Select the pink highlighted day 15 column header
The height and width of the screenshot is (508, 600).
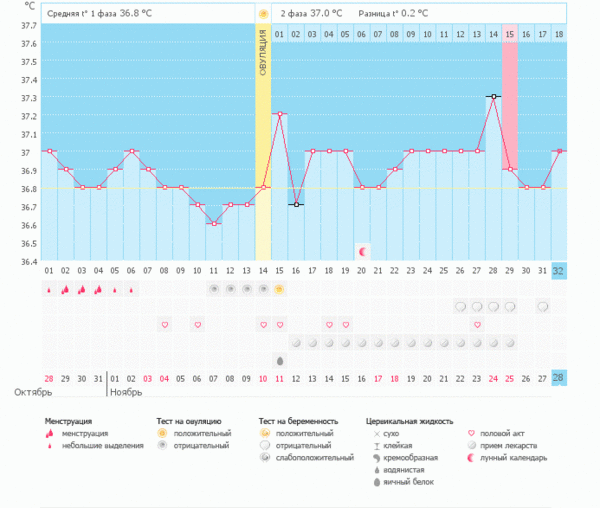(509, 34)
